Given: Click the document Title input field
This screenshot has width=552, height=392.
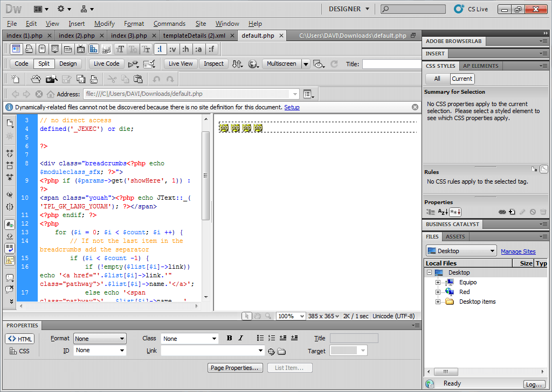Looking at the screenshot, I should click(x=392, y=64).
